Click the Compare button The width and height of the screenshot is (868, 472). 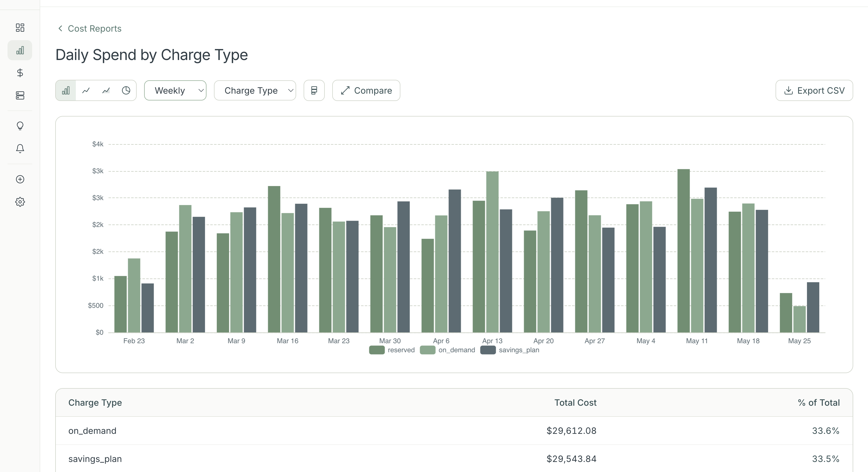366,90
